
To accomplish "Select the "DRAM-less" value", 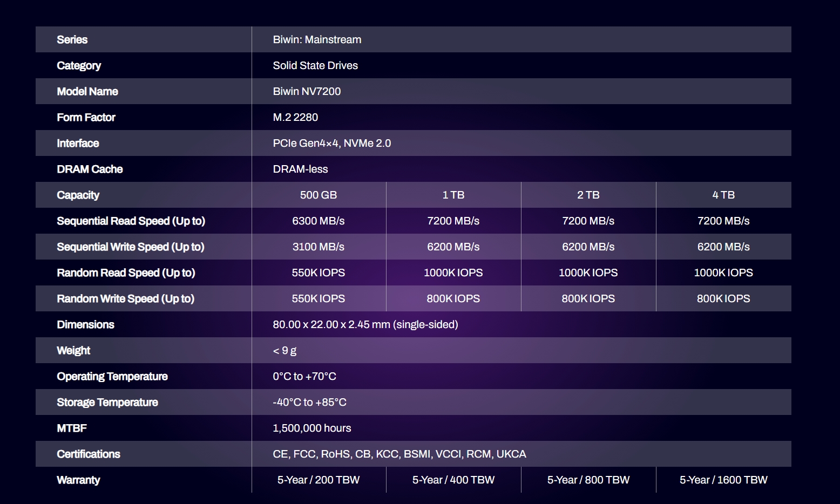I will [x=300, y=169].
